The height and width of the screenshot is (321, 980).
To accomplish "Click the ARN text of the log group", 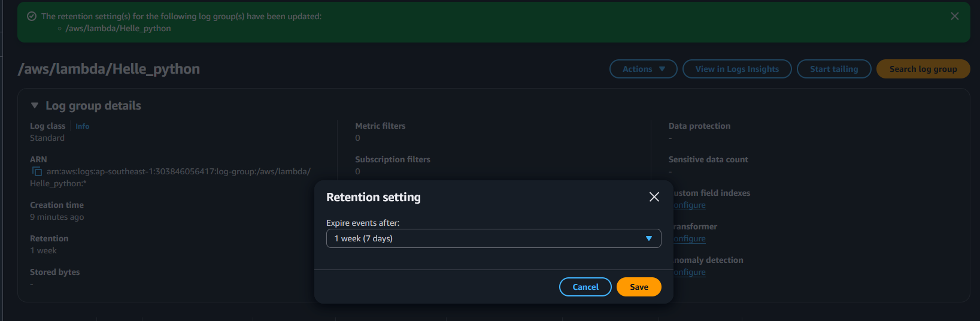I will click(x=178, y=172).
